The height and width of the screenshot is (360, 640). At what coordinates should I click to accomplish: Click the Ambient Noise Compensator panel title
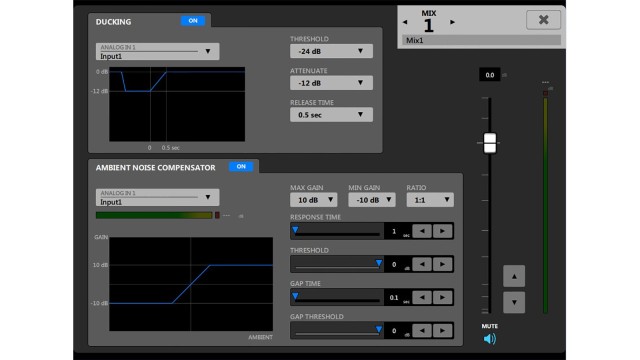156,168
